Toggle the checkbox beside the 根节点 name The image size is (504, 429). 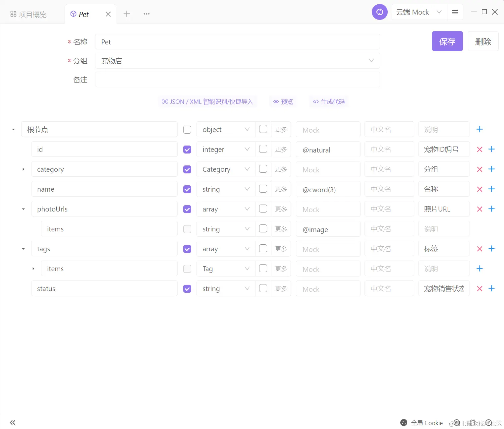pyautogui.click(x=187, y=130)
